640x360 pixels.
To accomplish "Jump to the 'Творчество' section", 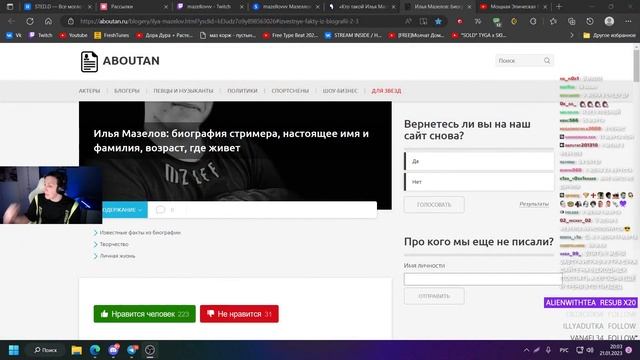I will point(114,244).
